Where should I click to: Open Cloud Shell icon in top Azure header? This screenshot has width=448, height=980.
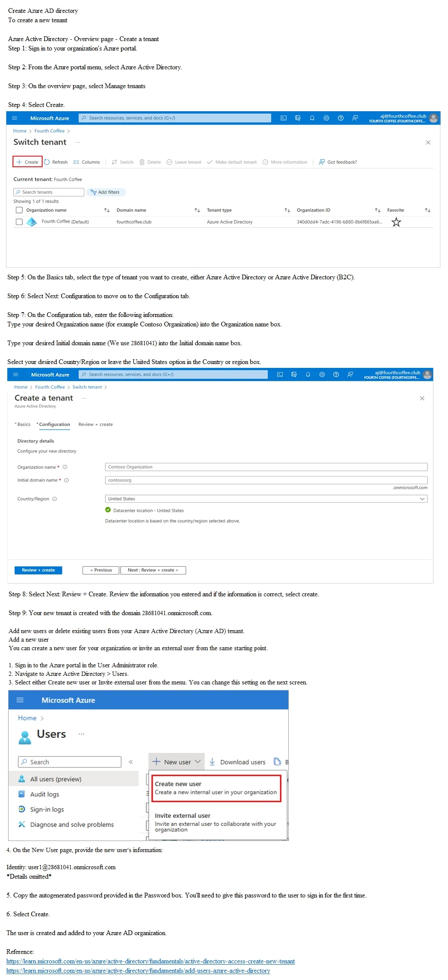tap(283, 118)
